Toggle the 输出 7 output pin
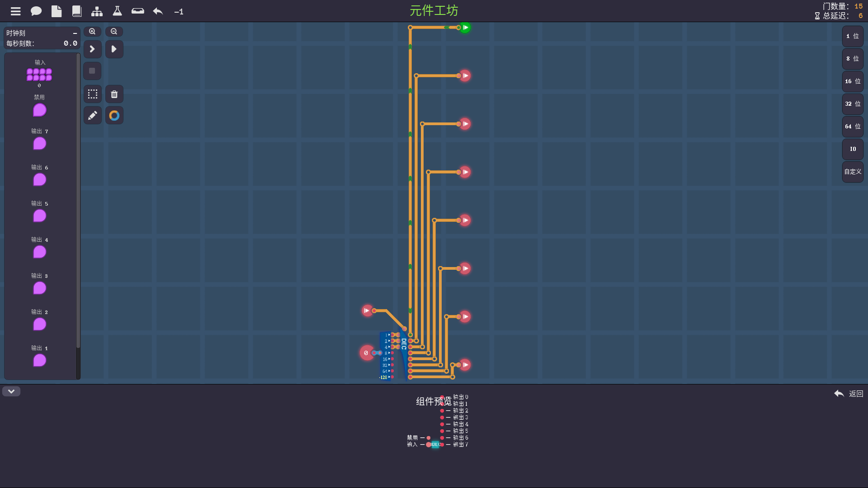 pos(40,144)
